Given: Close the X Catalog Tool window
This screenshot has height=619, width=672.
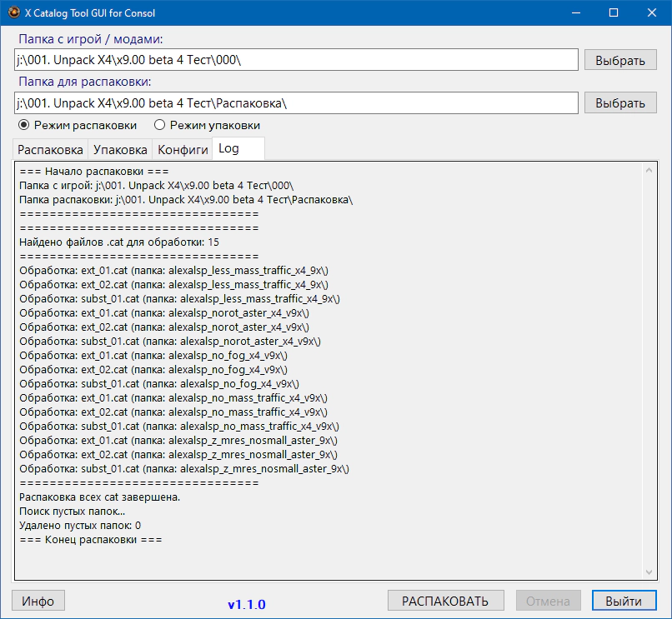Looking at the screenshot, I should tap(653, 13).
